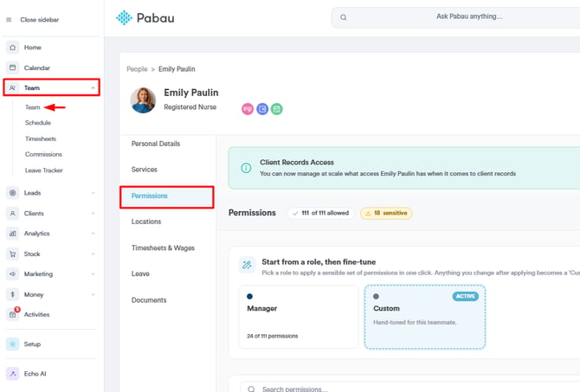Click the Setup gear icon
Viewport: 580px width, 392px height.
coord(13,344)
